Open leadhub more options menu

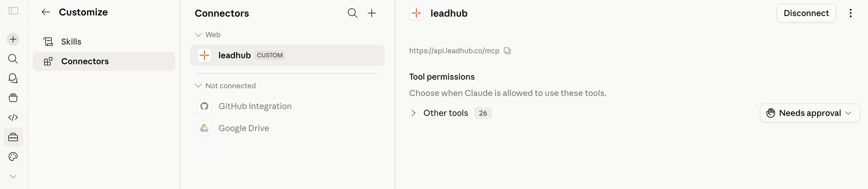pos(850,13)
